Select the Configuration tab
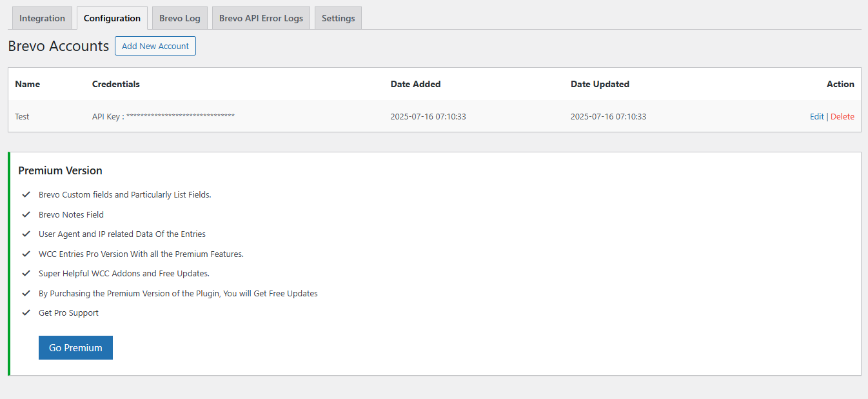This screenshot has width=868, height=399. (112, 18)
